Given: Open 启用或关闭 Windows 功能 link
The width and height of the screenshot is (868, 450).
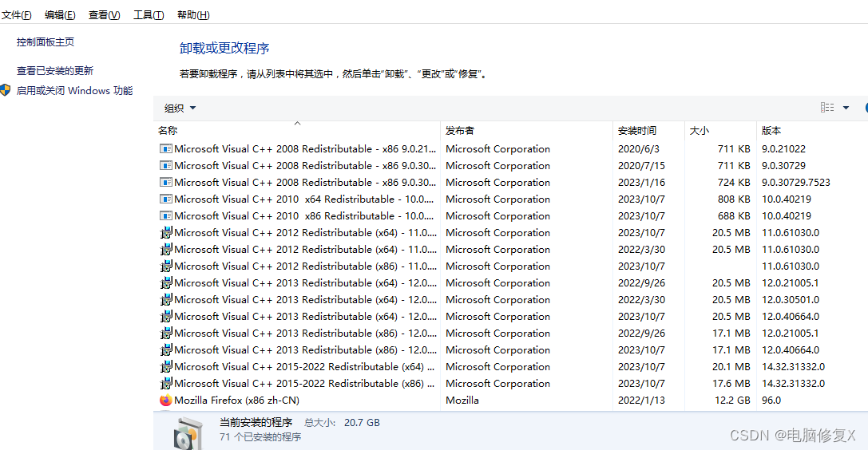Looking at the screenshot, I should tap(75, 91).
